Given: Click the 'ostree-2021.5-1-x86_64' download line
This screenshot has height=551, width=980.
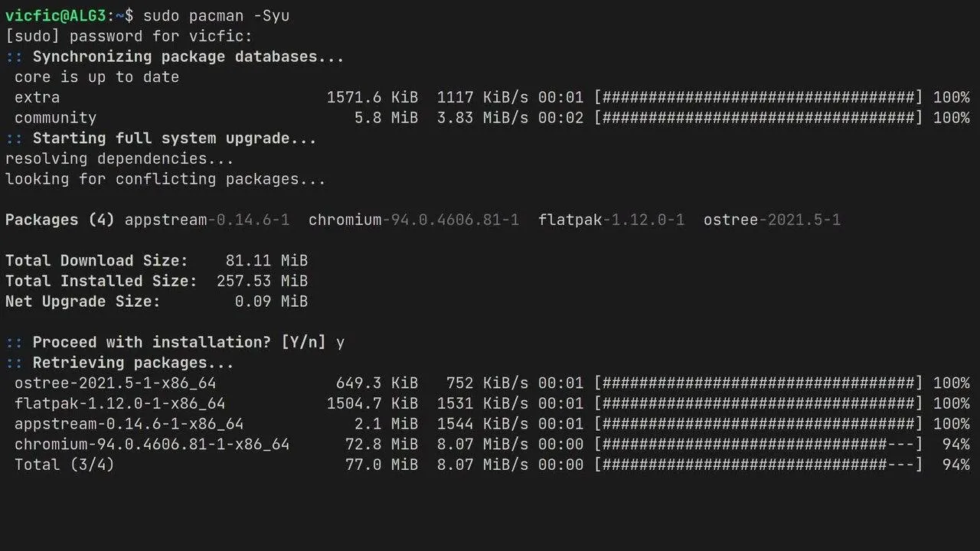Looking at the screenshot, I should tap(492, 383).
